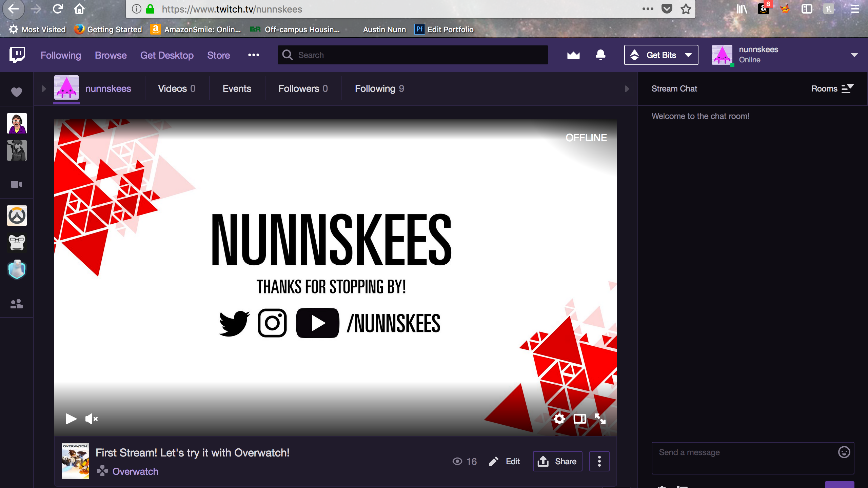
Task: Unmute the player volume icon
Action: 91,419
